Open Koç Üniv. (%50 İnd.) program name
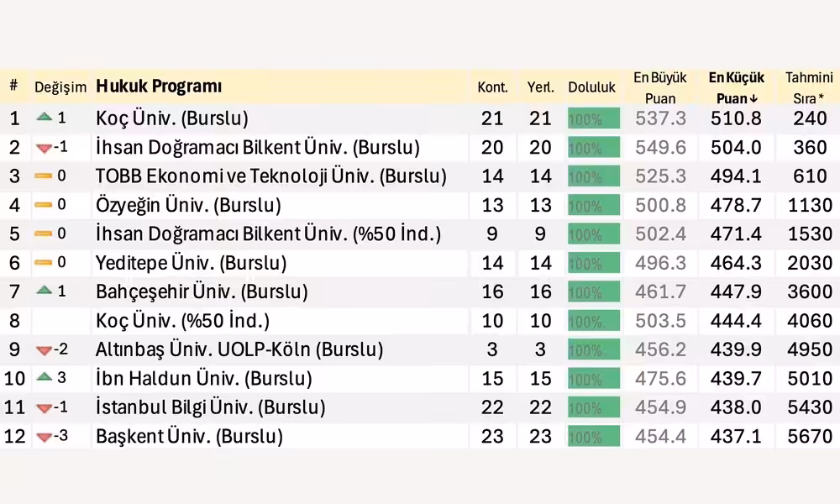Image resolution: width=840 pixels, height=504 pixels. tap(182, 321)
